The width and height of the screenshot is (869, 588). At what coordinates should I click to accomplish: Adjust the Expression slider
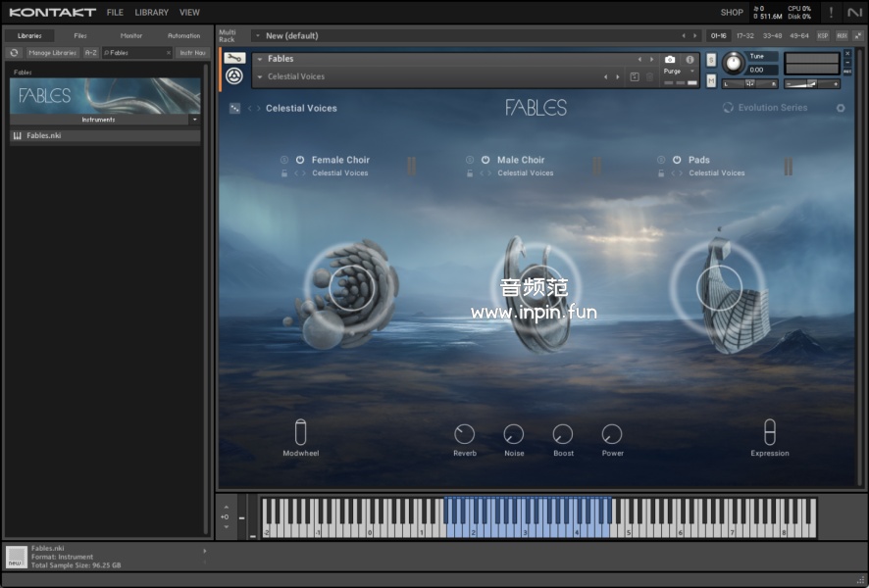(x=770, y=432)
